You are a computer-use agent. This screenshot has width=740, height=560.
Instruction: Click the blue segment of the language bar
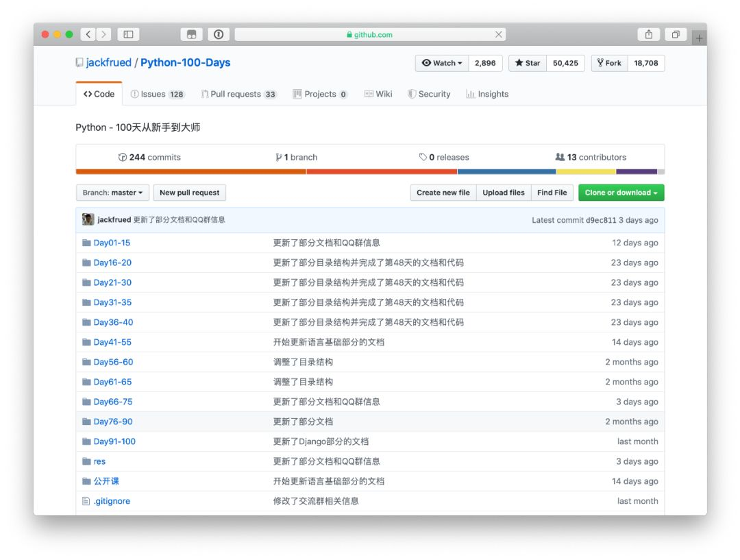pos(506,171)
